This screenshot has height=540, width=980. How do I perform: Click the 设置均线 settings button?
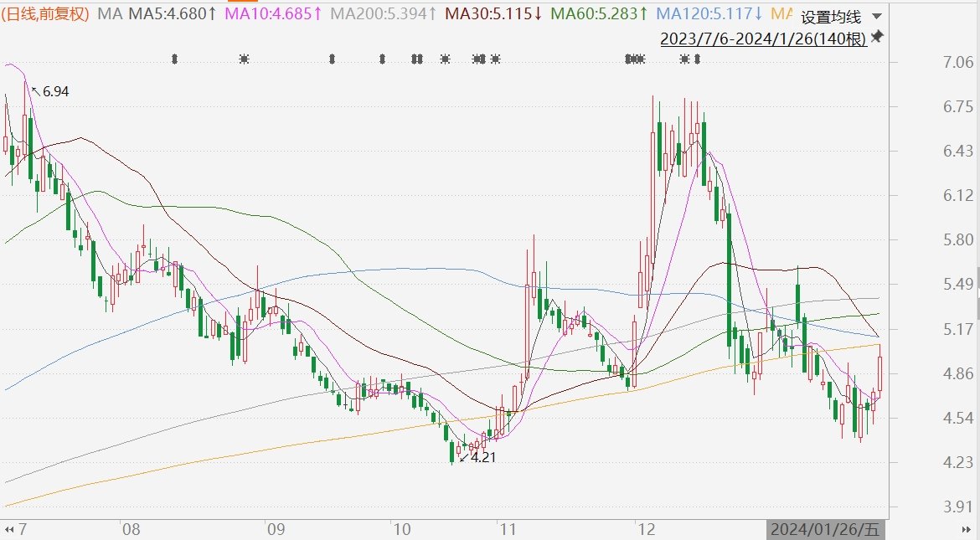[831, 17]
